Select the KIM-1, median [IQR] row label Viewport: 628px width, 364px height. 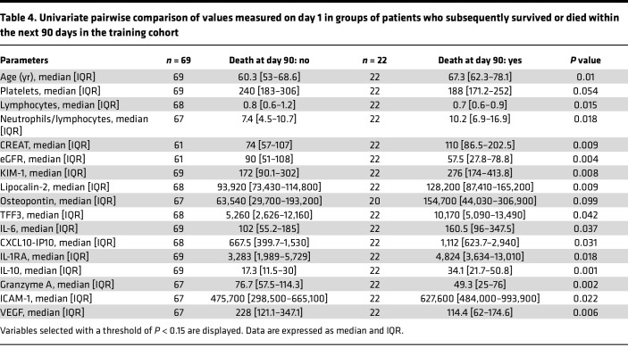pyautogui.click(x=43, y=173)
